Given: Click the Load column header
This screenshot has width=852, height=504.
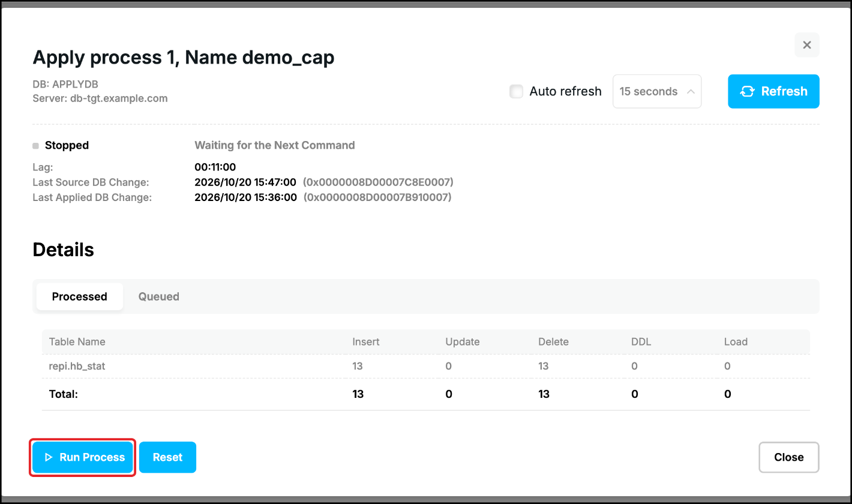Looking at the screenshot, I should 736,342.
